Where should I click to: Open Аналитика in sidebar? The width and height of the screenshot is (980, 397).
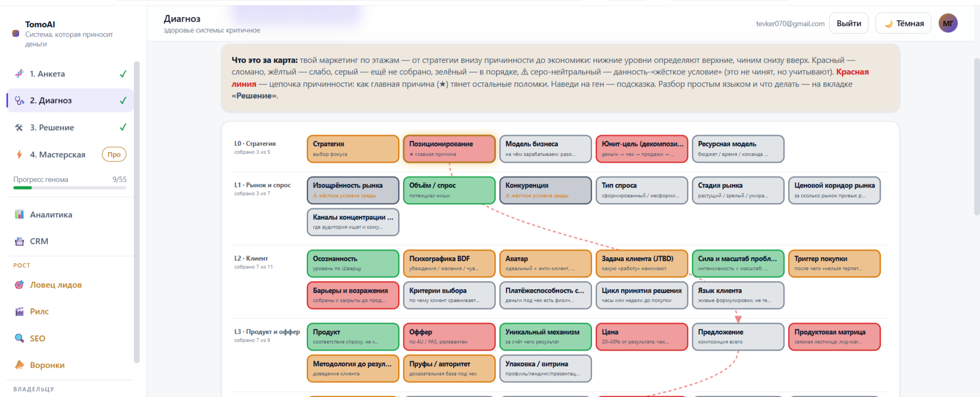click(70, 215)
